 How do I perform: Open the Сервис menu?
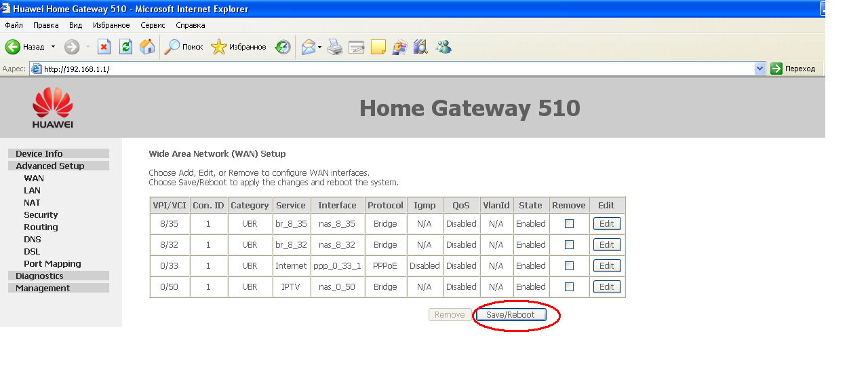pyautogui.click(x=153, y=25)
